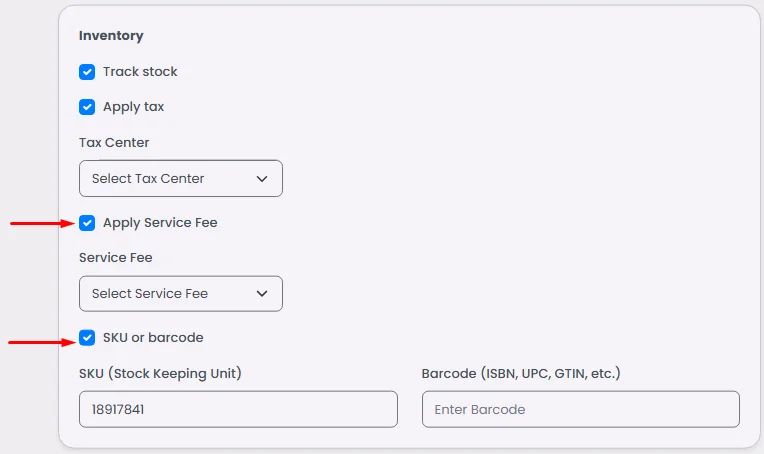This screenshot has width=764, height=454.
Task: Click the chevron arrow in Service Fee dropdown
Action: click(x=262, y=294)
